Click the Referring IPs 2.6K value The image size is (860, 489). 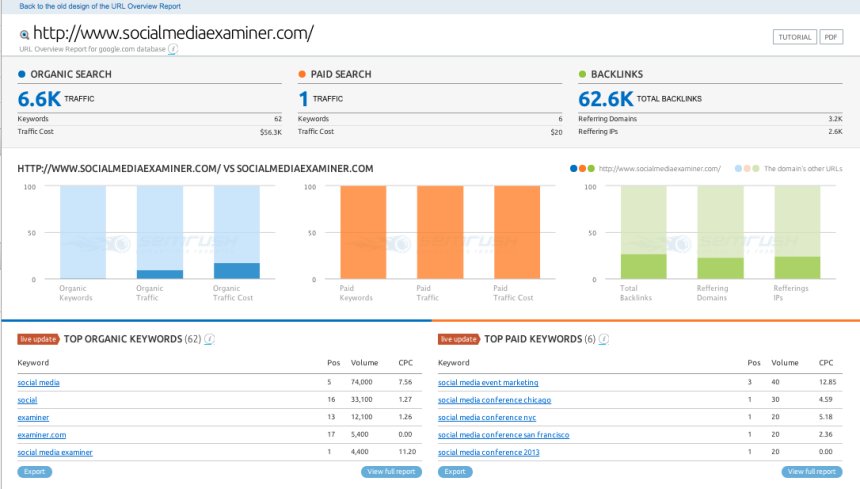point(835,132)
